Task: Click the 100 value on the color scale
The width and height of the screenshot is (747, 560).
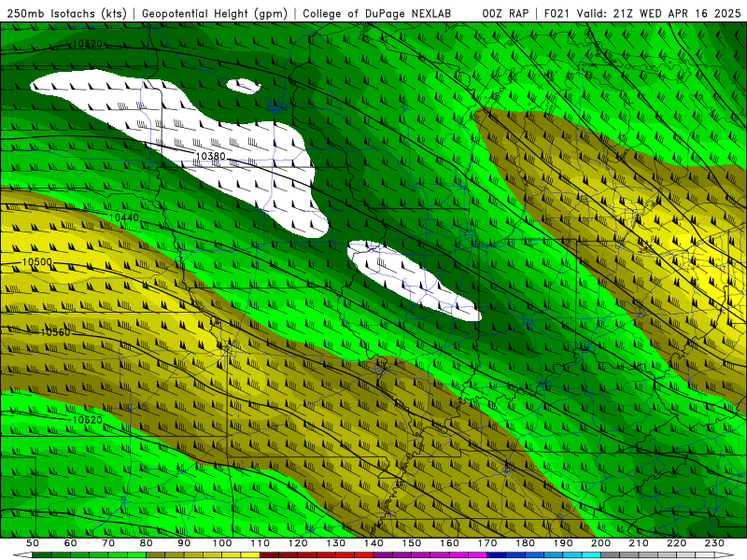Action: pos(222,543)
